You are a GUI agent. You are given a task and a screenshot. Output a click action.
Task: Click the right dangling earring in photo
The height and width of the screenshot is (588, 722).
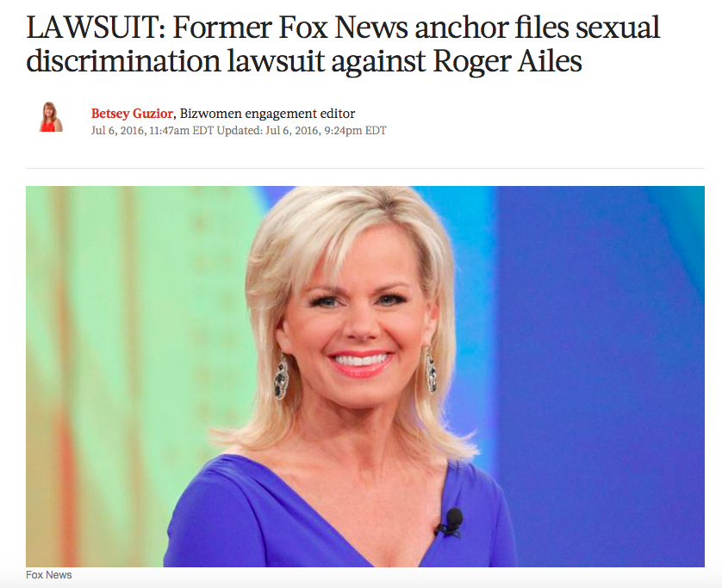pos(431,372)
